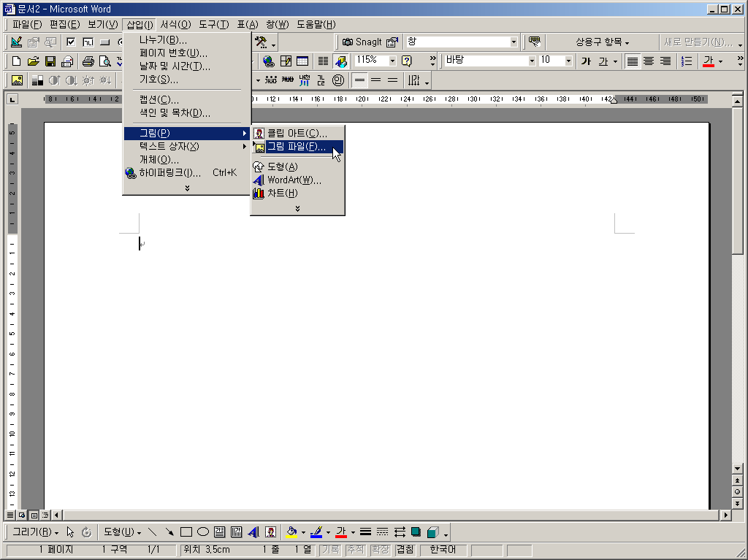Viewport: 748px width, 560px height.
Task: Select the Arrow drawing tool
Action: (169, 532)
